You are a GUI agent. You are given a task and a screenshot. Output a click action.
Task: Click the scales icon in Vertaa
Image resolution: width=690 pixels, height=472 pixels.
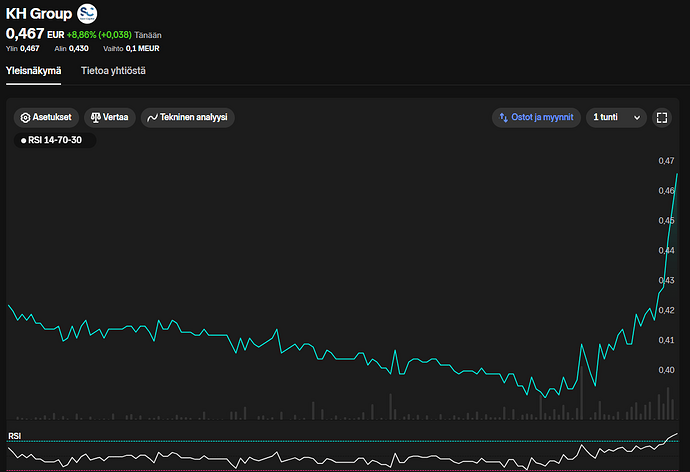[95, 117]
